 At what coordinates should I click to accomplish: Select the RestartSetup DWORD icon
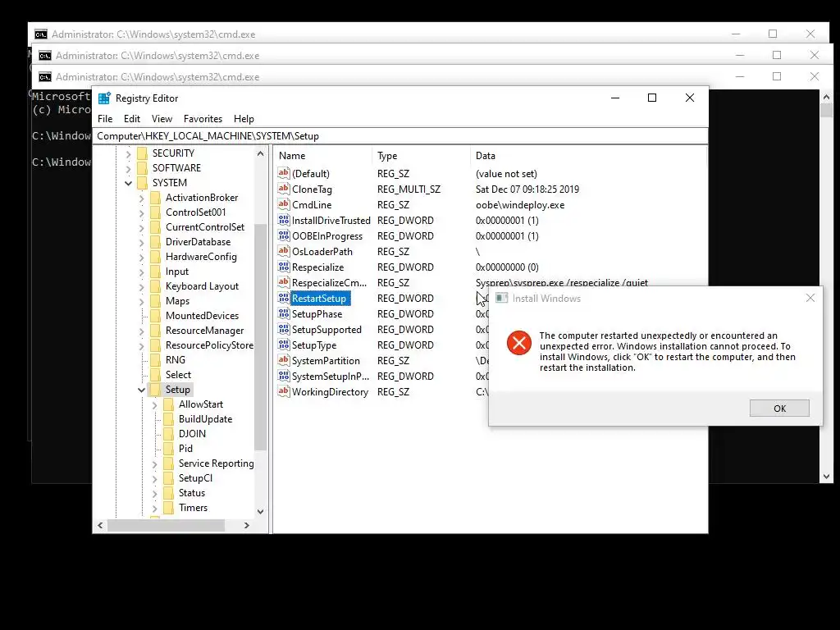(x=283, y=298)
